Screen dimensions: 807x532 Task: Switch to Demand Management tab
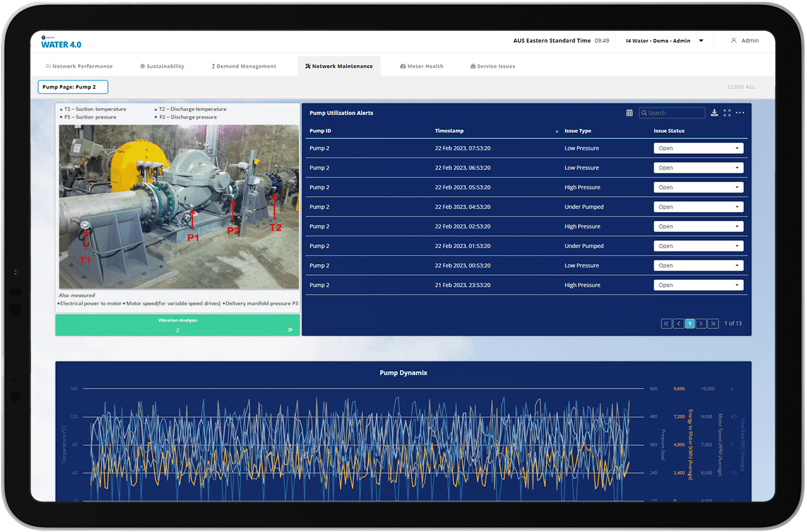[244, 66]
